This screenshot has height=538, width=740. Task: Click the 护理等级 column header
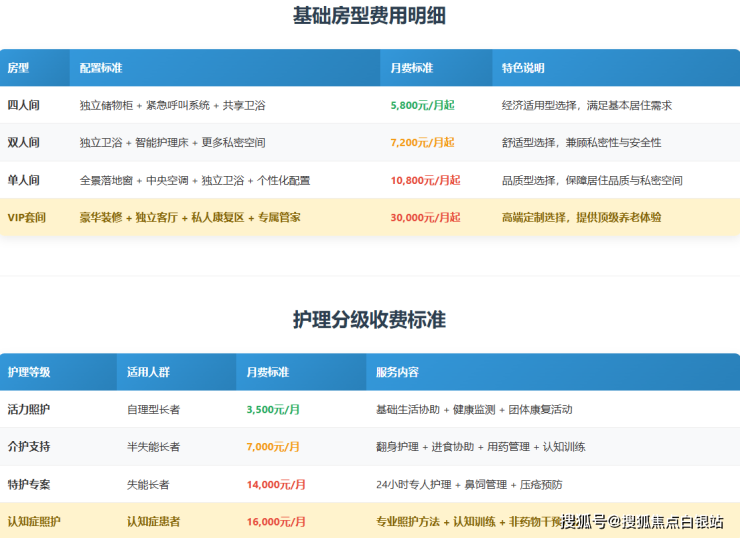(x=28, y=372)
